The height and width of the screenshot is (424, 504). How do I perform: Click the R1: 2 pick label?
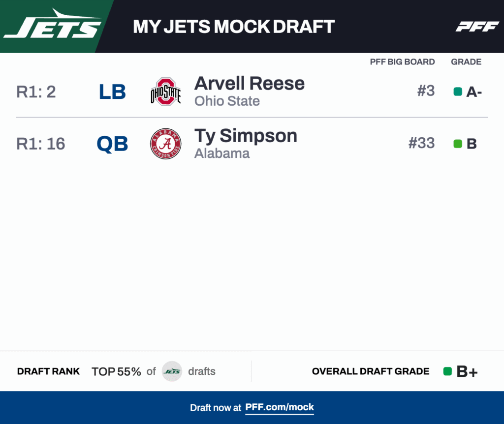(36, 92)
